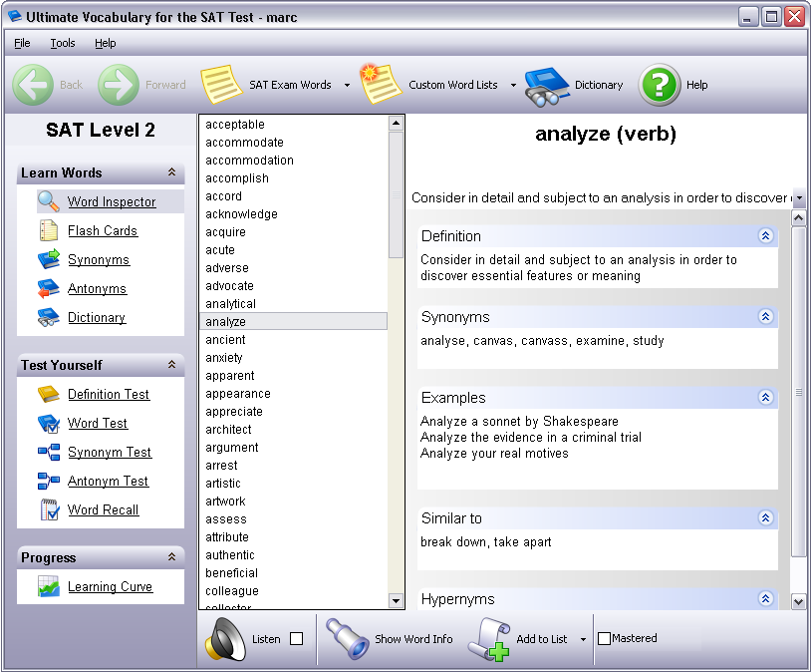Collapse the Hypernyms section
This screenshot has height=672, width=812.
click(x=766, y=599)
